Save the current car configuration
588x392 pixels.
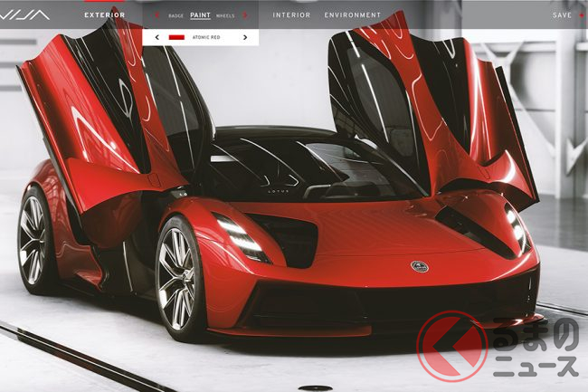point(561,15)
